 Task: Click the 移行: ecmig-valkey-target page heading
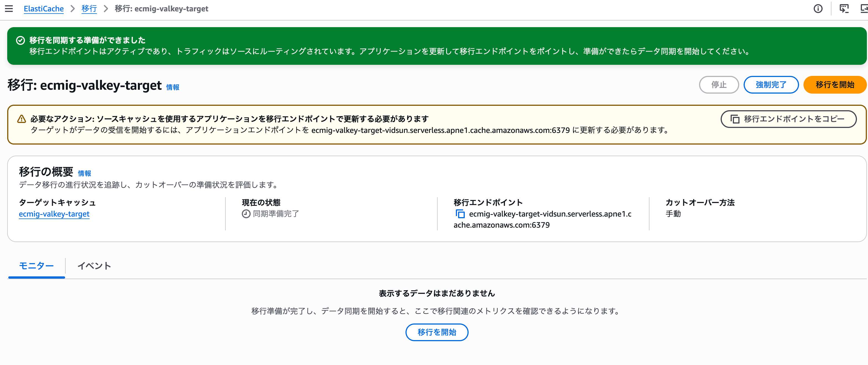pyautogui.click(x=84, y=85)
